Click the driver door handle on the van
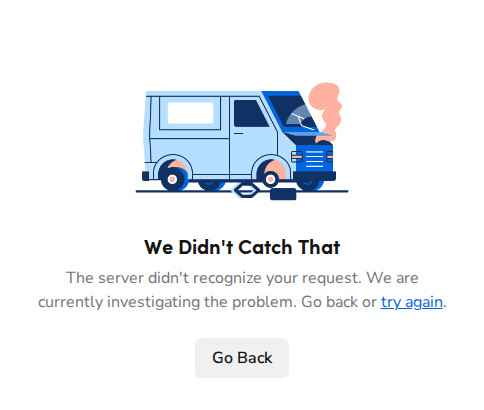Viewport: 484px width, 410px height. pos(239,133)
